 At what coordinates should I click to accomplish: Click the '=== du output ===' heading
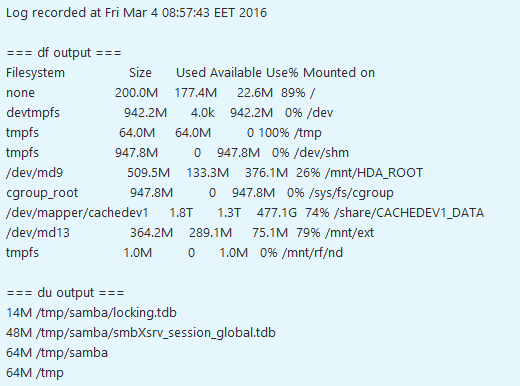65,293
